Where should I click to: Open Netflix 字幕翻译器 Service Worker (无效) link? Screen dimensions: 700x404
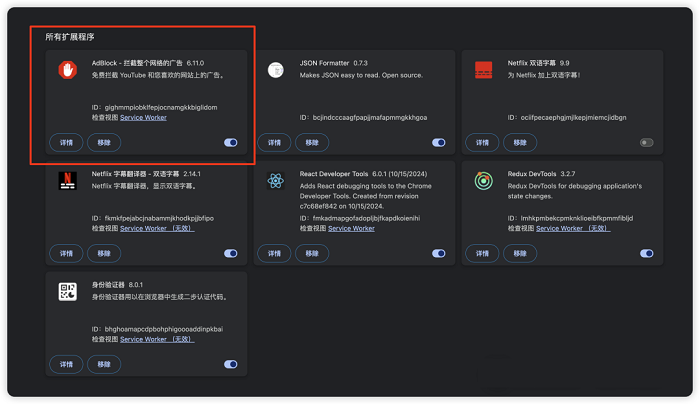157,228
